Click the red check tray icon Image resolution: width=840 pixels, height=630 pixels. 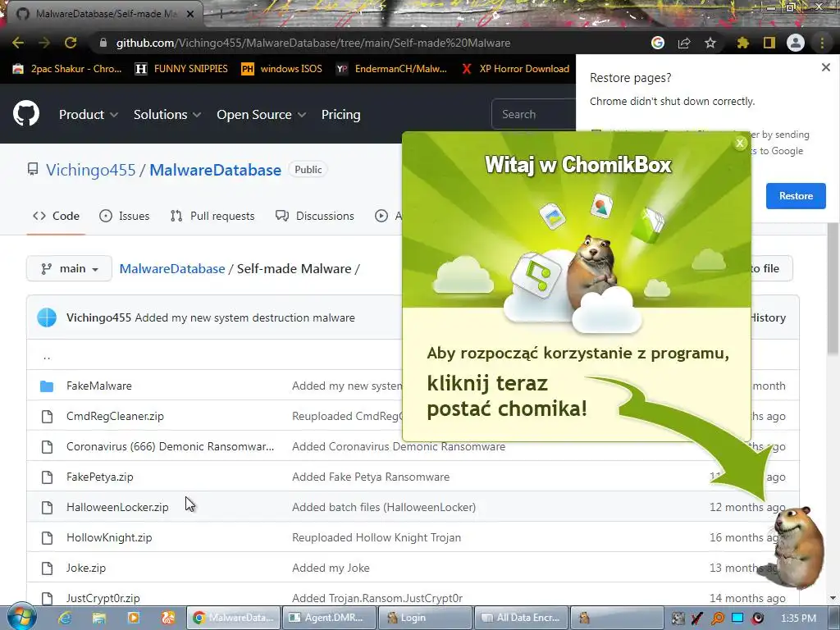696,619
